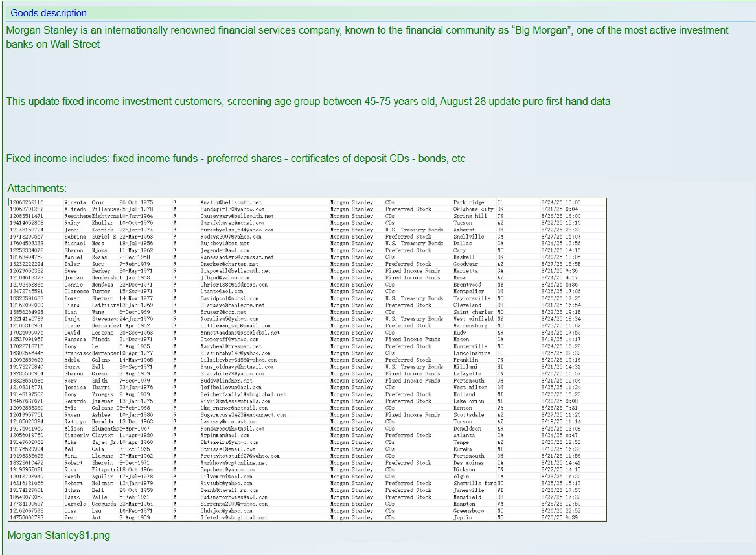The height and width of the screenshot is (555, 756).
Task: Click the 'Attachments:' label
Action: click(x=37, y=189)
